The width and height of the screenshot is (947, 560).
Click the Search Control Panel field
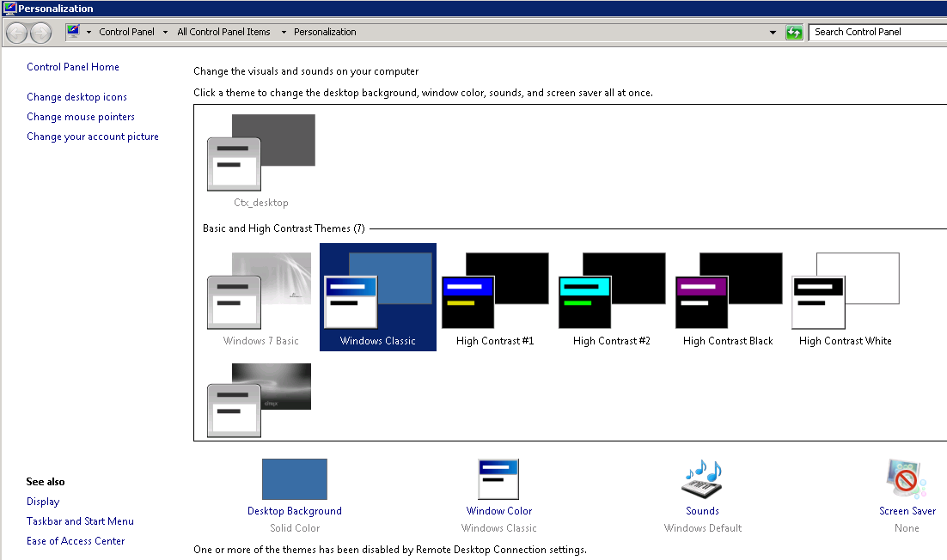coord(877,32)
